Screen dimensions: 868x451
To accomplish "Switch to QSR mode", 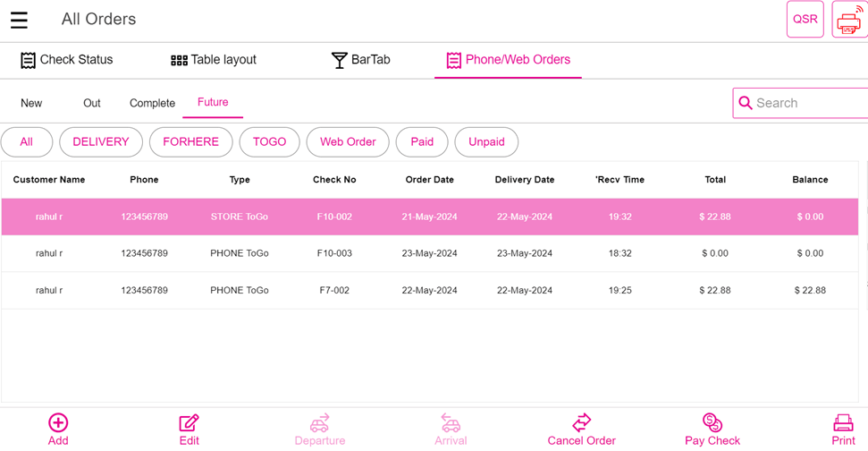I will coord(805,20).
